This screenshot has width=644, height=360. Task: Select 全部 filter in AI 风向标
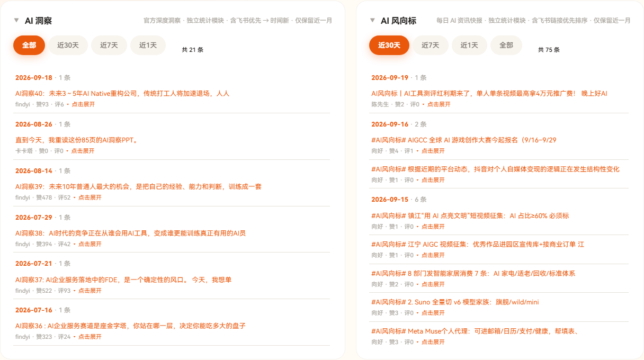[x=506, y=45]
